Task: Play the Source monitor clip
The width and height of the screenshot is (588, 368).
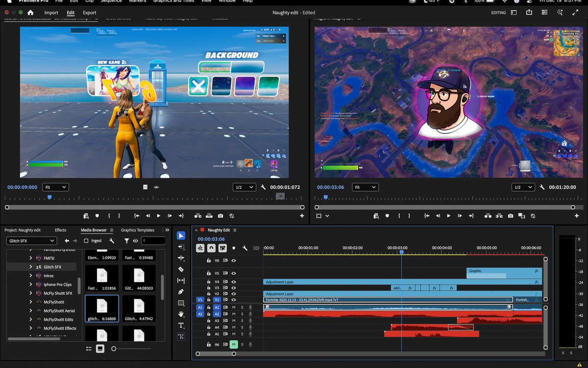Action: click(x=158, y=216)
